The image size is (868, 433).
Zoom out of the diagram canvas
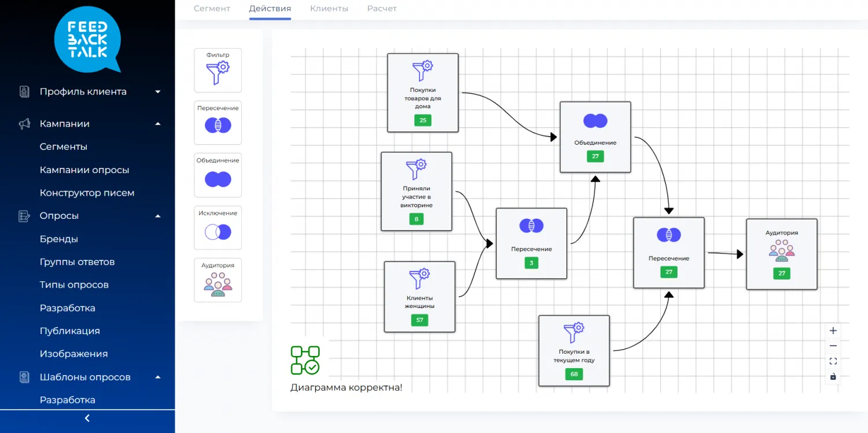833,346
